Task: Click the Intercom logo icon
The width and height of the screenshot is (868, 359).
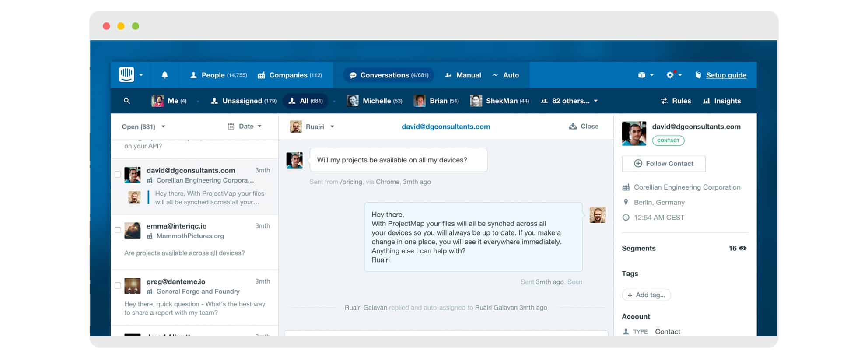Action: pos(126,75)
